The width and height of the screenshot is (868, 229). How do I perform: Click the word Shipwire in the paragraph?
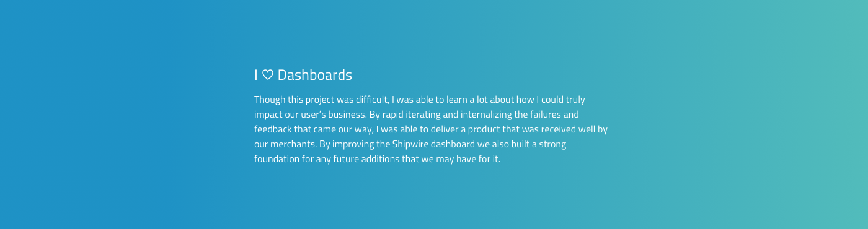point(410,144)
